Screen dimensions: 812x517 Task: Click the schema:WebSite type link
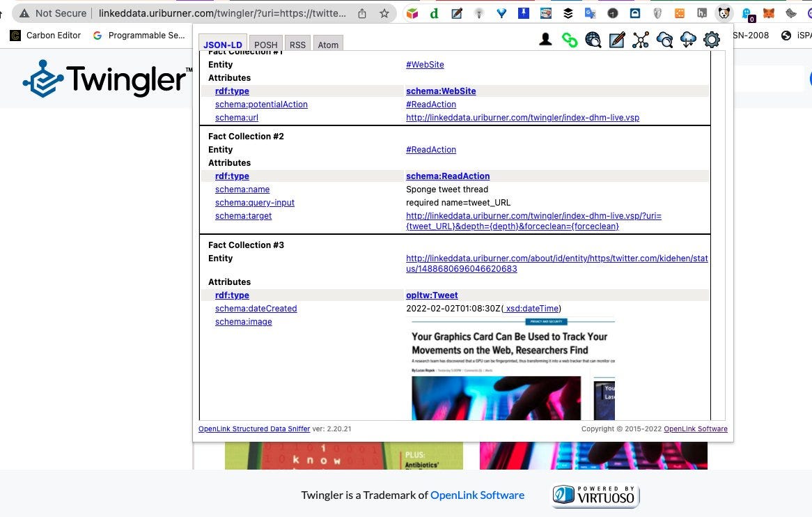point(441,91)
